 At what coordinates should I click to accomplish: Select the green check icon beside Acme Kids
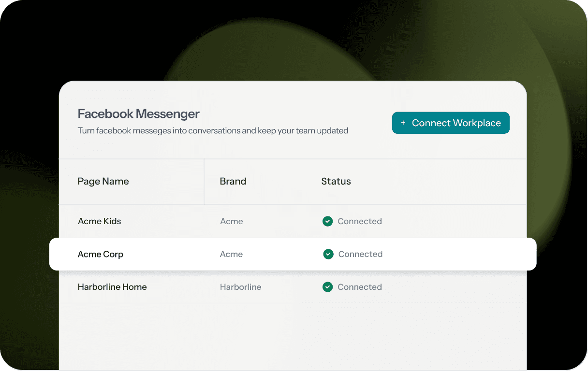[327, 221]
